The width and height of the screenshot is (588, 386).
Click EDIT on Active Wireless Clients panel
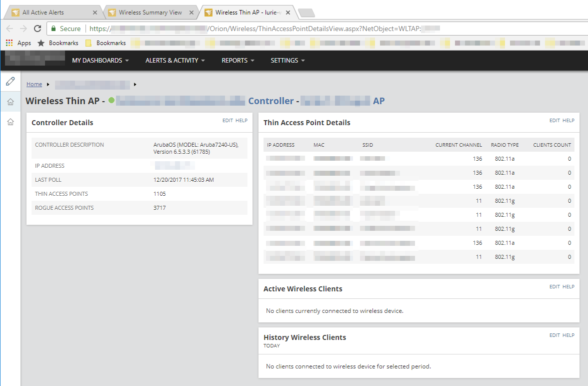pos(554,286)
